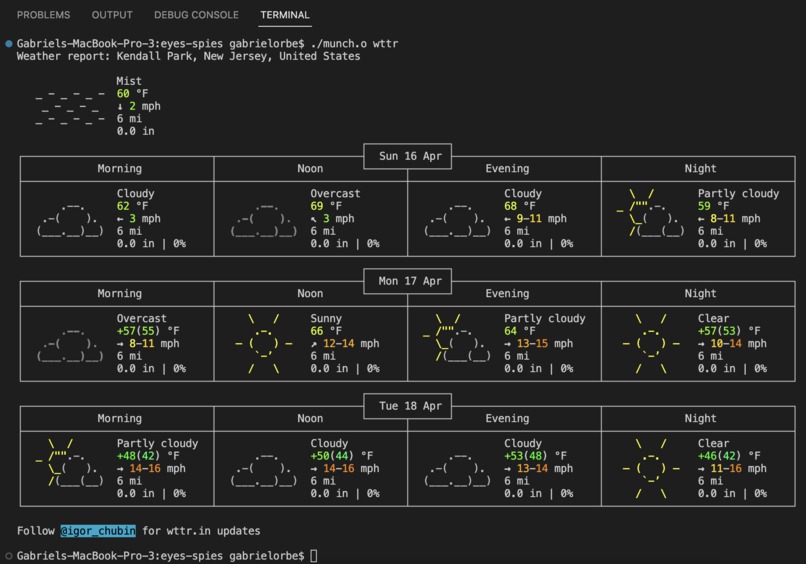The width and height of the screenshot is (806, 564).
Task: Click the 'Overcast' label for Sunday noon
Action: [335, 194]
